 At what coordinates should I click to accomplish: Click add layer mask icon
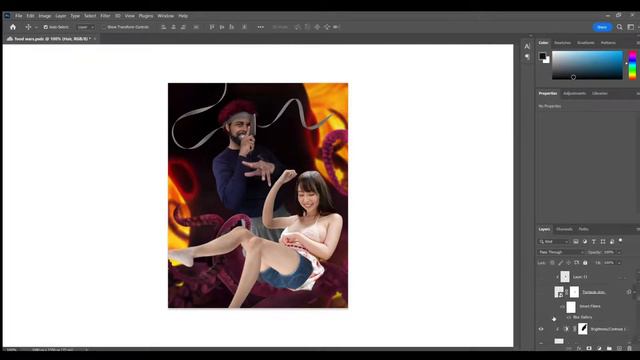coord(589,349)
